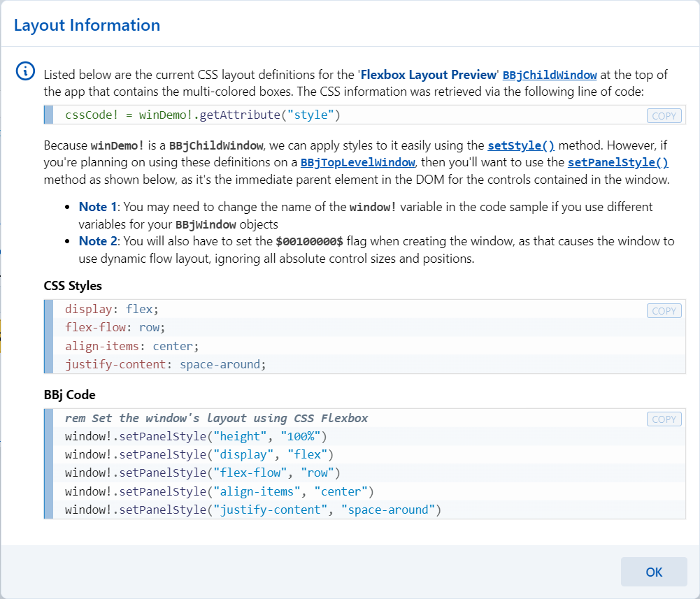Viewport: 700px width, 599px height.
Task: Click the CSS Styles section heading
Action: [71, 285]
